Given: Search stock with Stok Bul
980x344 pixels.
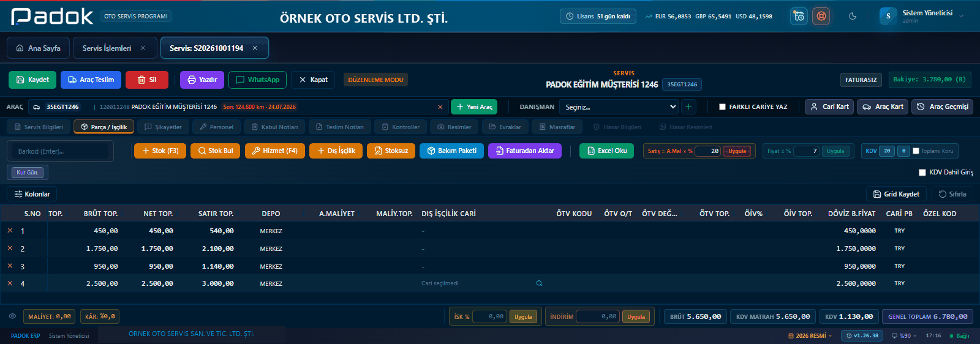Looking at the screenshot, I should [216, 151].
